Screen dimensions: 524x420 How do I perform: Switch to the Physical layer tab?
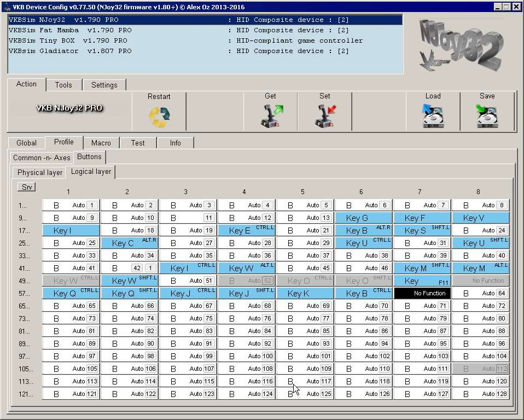point(40,172)
